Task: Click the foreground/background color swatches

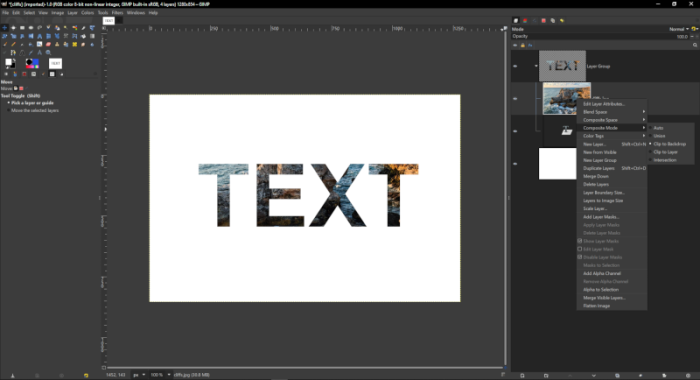Action: [10, 64]
